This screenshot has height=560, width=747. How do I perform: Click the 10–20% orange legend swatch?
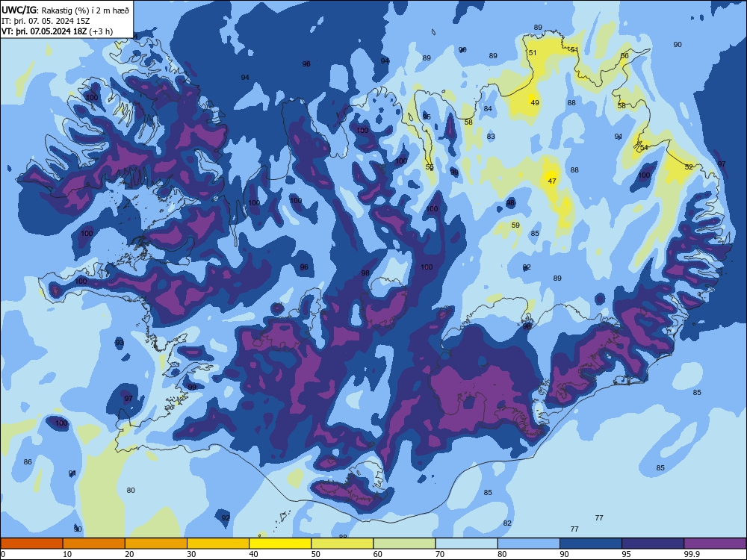[94, 544]
